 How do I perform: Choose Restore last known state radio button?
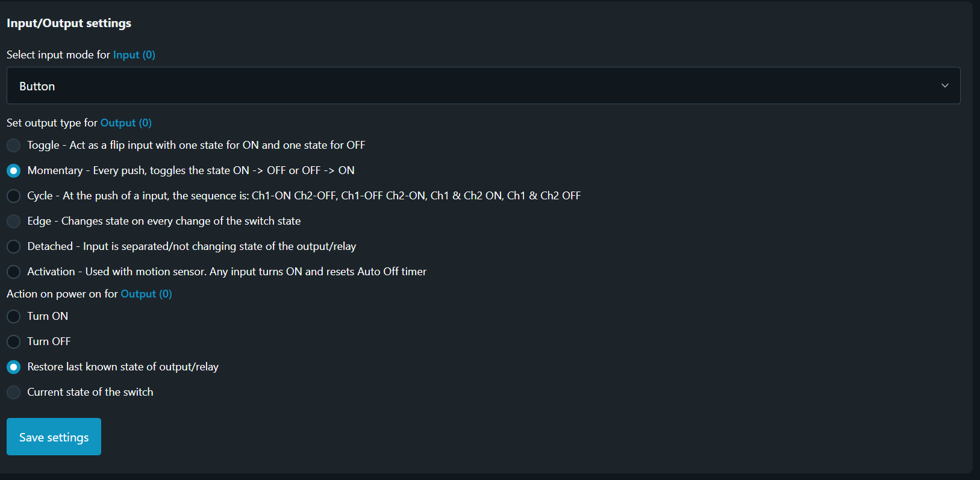coord(13,367)
